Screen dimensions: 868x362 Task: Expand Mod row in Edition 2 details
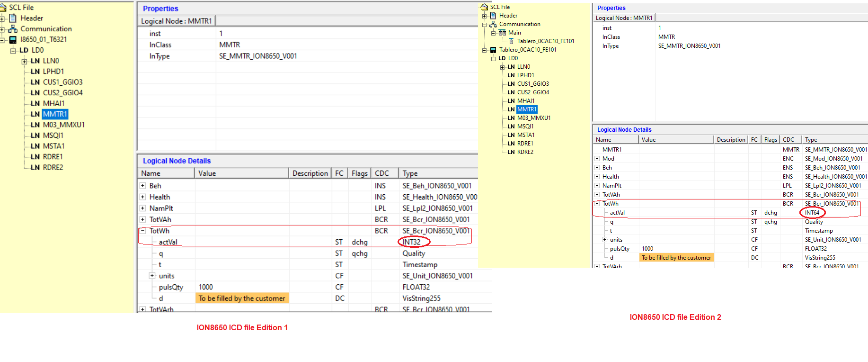[x=597, y=159]
